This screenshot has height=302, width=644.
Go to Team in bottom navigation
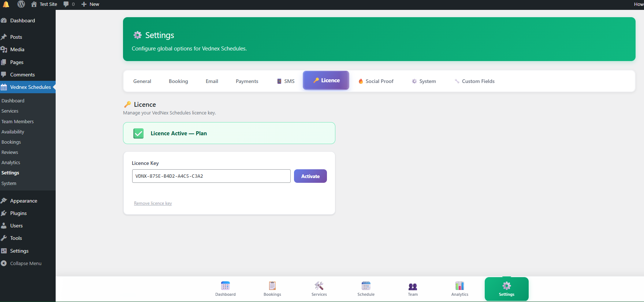click(x=413, y=289)
